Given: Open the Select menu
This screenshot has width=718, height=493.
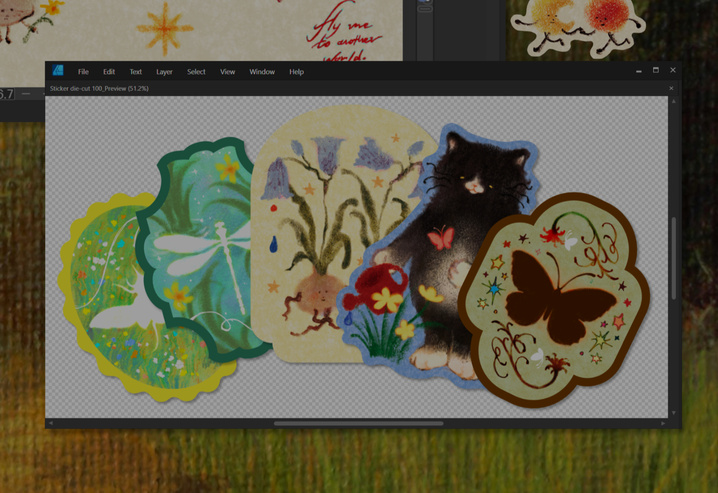Looking at the screenshot, I should pyautogui.click(x=196, y=72).
